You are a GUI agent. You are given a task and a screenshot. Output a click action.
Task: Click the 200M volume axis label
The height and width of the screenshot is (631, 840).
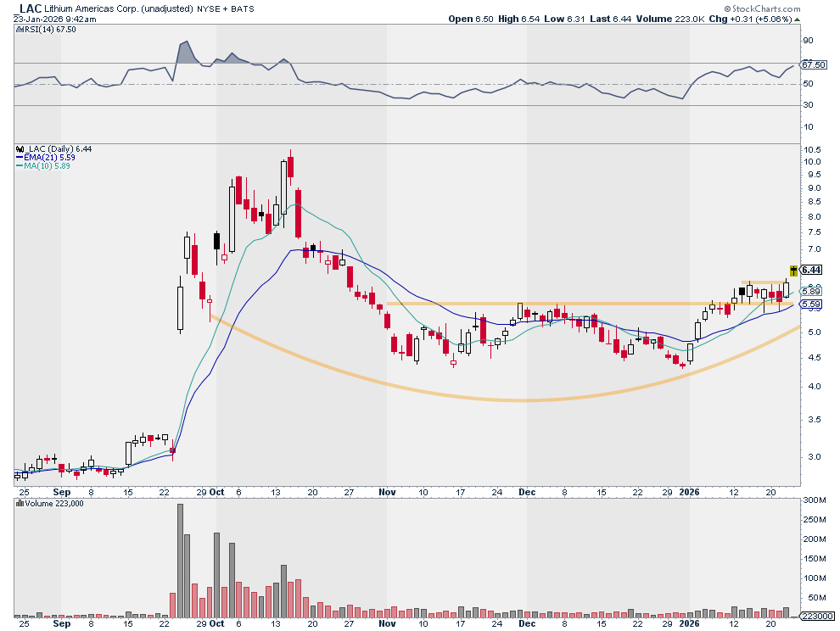click(x=815, y=539)
